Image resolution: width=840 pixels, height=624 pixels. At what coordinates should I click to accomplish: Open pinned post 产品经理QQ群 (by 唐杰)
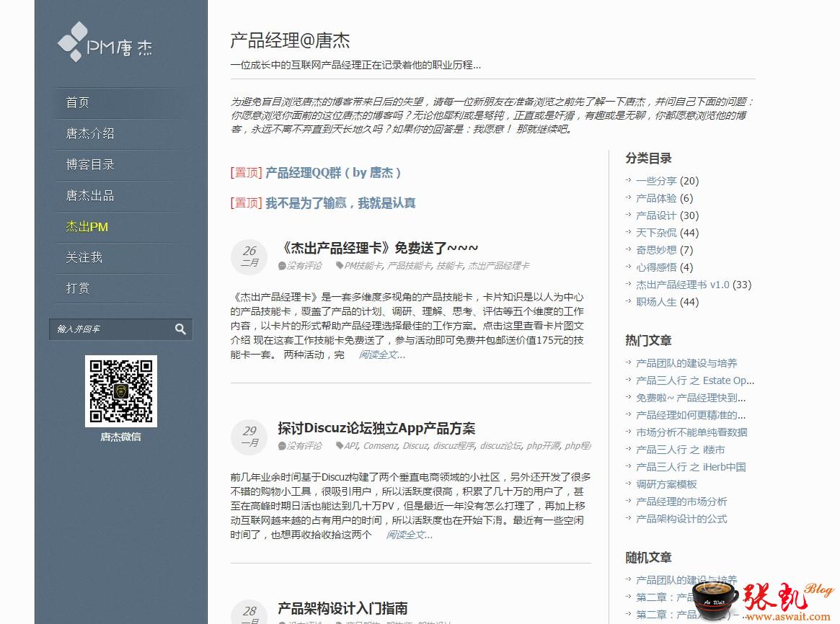point(333,173)
